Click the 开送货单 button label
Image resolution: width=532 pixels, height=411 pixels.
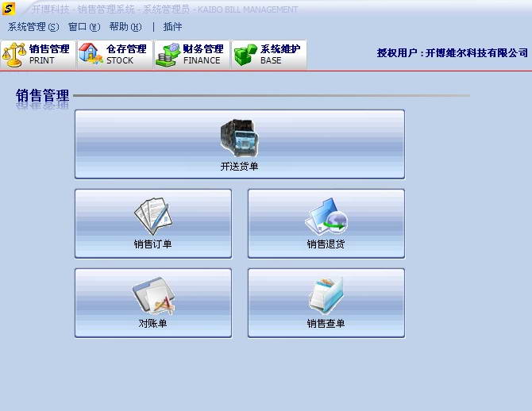[239, 167]
